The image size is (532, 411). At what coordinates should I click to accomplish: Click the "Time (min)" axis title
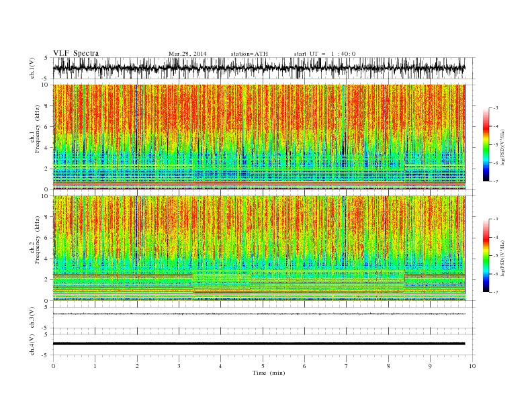pos(269,373)
